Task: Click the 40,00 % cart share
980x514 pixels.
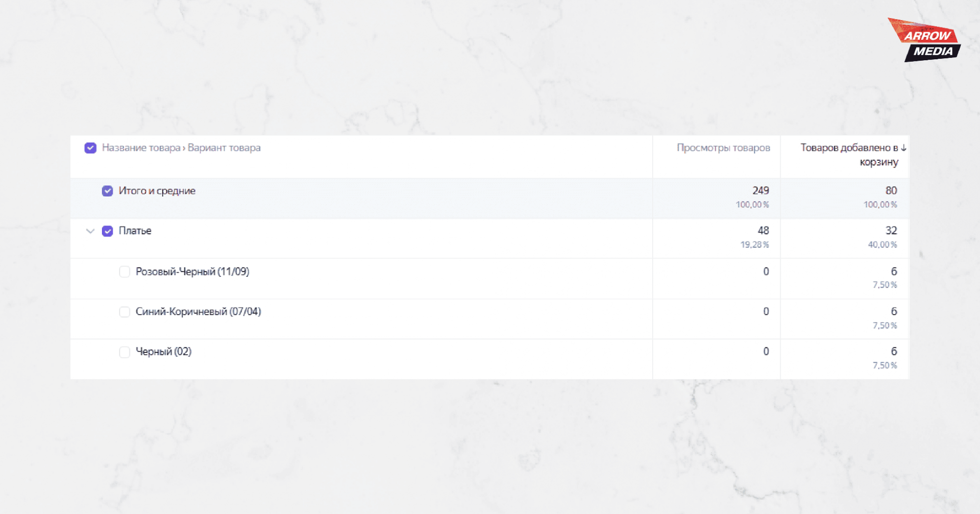Action: point(882,245)
